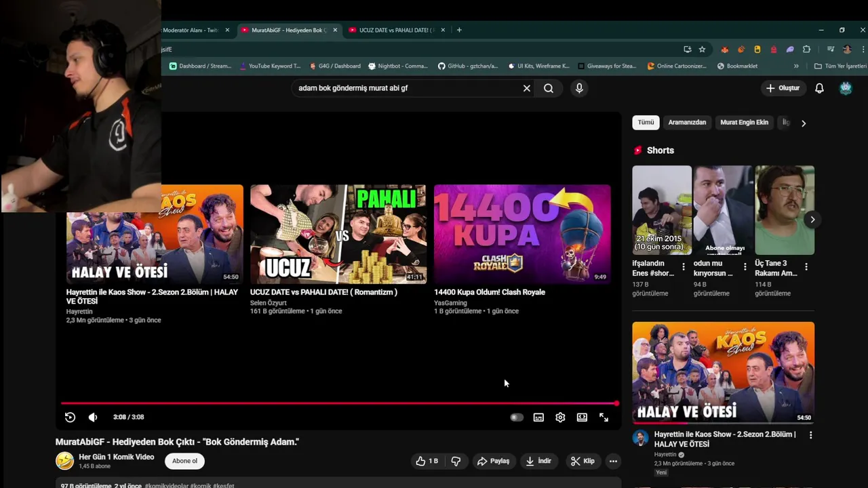
Task: Dislike the video with thumbs-down
Action: pos(456,461)
